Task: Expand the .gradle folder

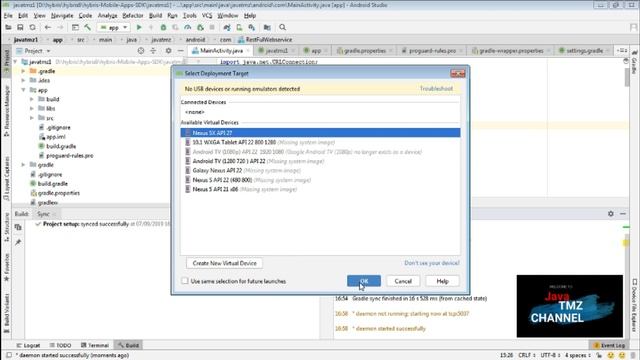Action: (23, 71)
